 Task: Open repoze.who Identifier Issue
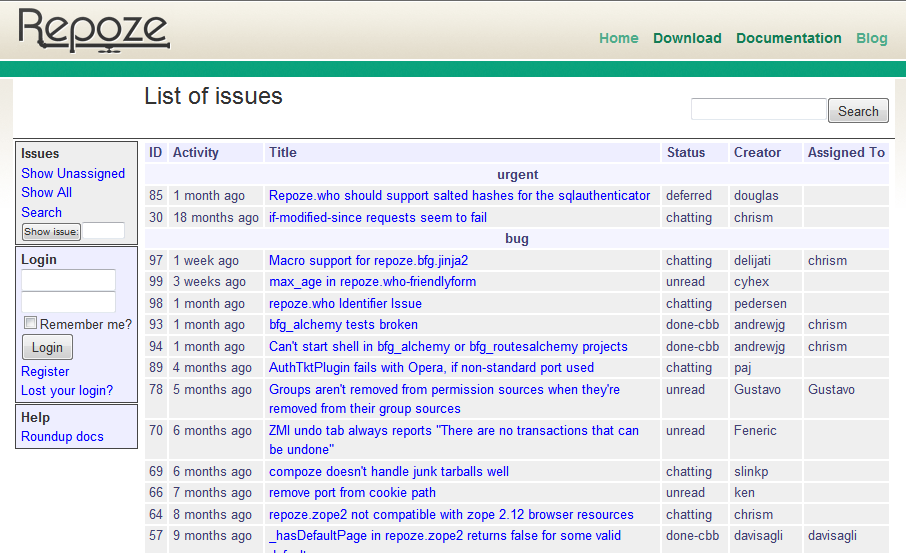coord(345,304)
